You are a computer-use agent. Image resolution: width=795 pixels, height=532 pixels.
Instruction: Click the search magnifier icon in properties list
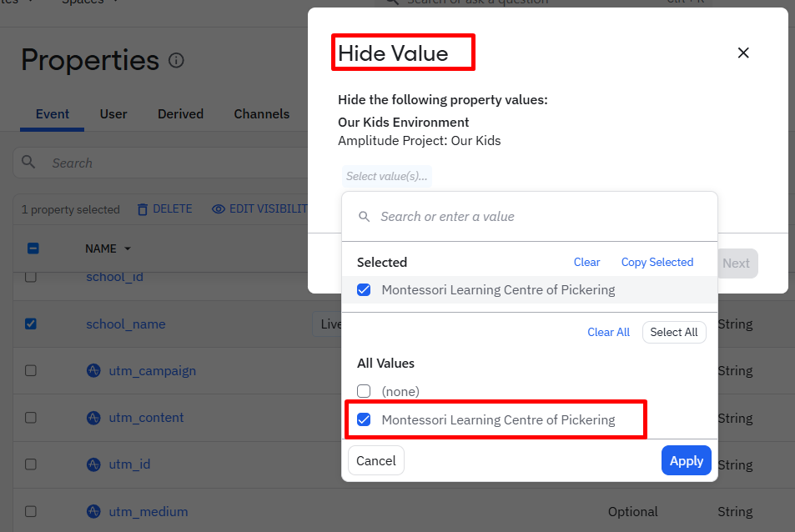pos(28,163)
